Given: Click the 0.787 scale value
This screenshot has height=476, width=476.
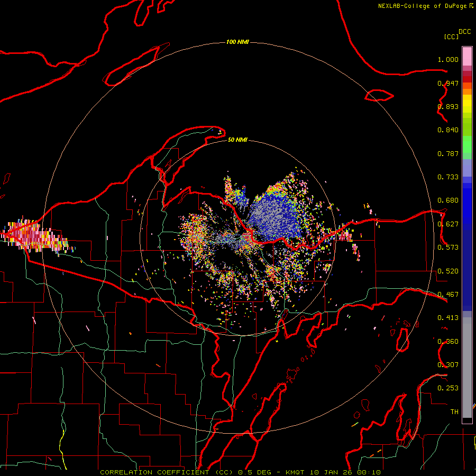Looking at the screenshot, I should pyautogui.click(x=448, y=153).
